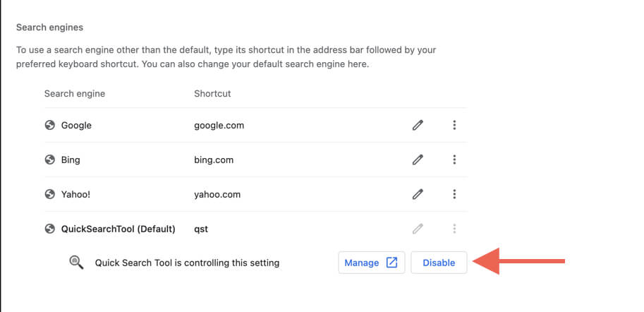Click the Manage extension button
Viewport: 644px width, 312px height.
click(363, 263)
